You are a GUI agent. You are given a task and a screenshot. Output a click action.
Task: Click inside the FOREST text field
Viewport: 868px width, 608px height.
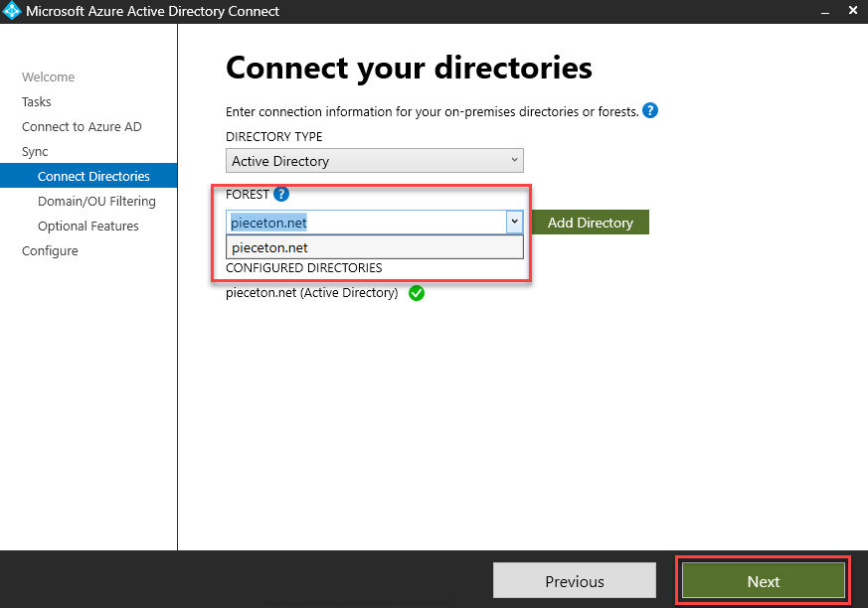[x=366, y=222]
